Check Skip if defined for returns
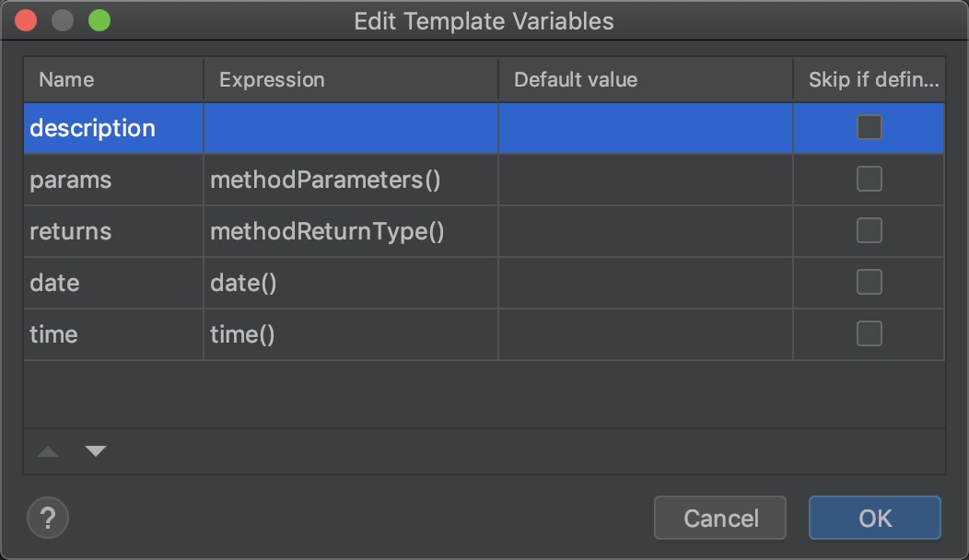 (869, 230)
